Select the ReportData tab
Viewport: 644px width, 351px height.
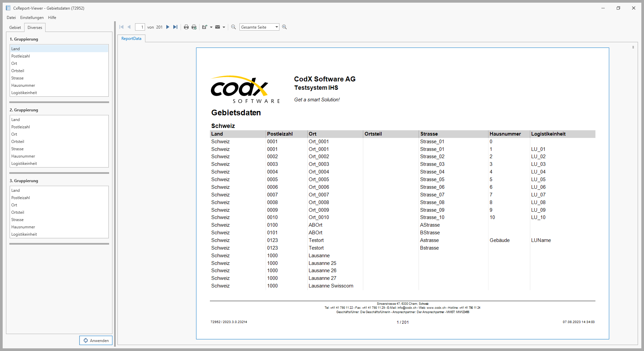(131, 39)
